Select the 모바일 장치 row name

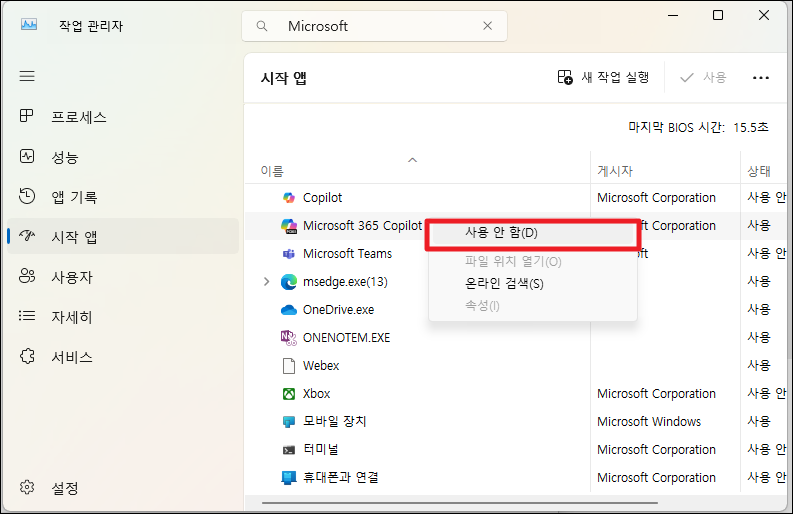point(334,421)
